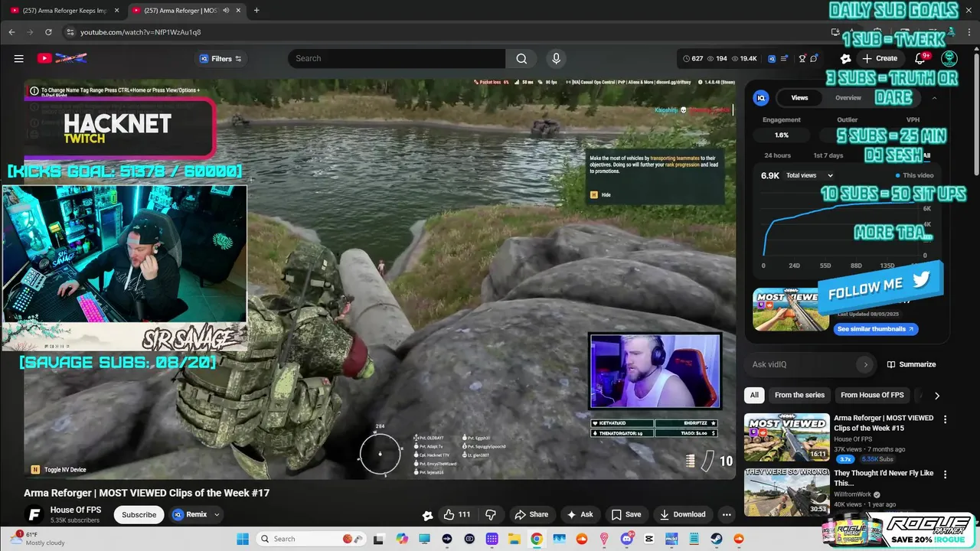This screenshot has height=551, width=980.
Task: Open the Windows Start menu
Action: pyautogui.click(x=243, y=539)
